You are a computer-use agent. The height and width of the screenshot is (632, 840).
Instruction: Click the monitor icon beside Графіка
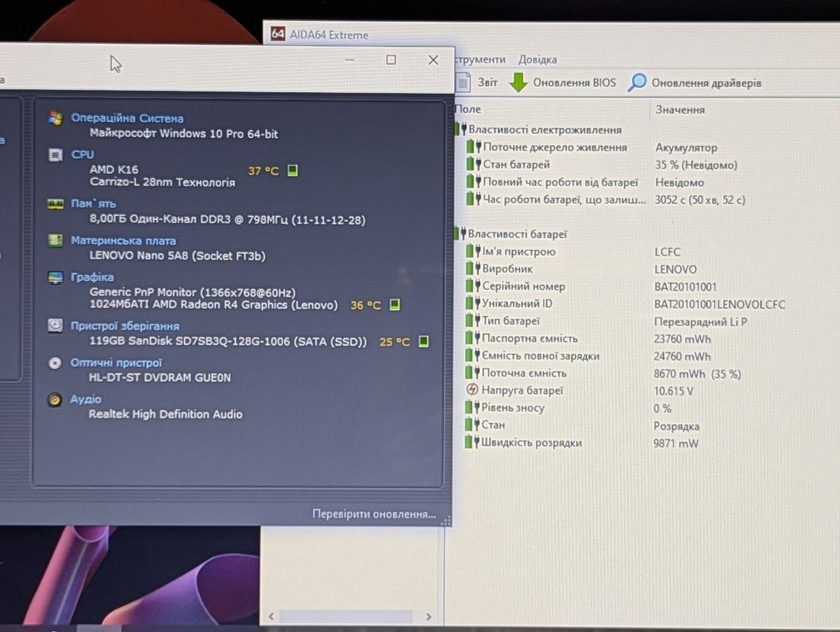pyautogui.click(x=56, y=277)
